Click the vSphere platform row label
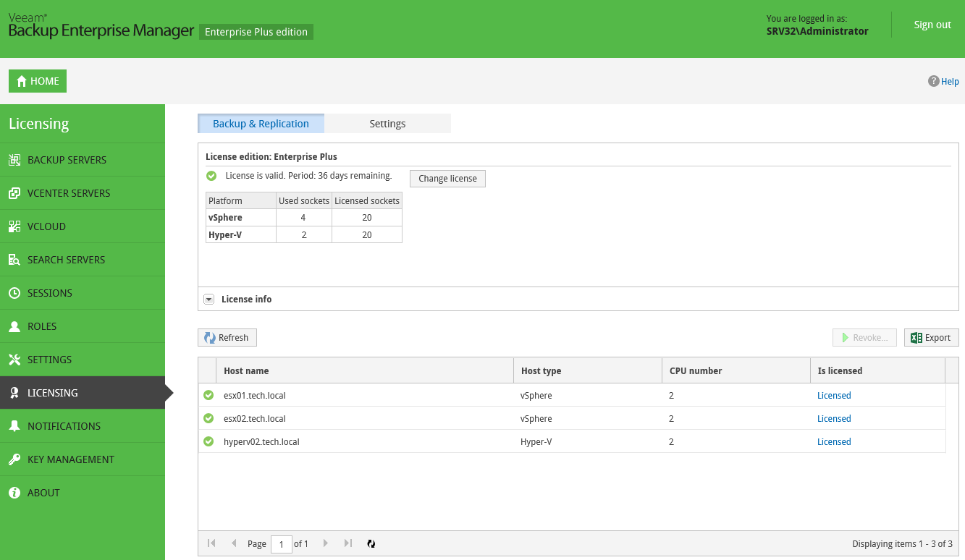This screenshot has width=965, height=560. [225, 218]
